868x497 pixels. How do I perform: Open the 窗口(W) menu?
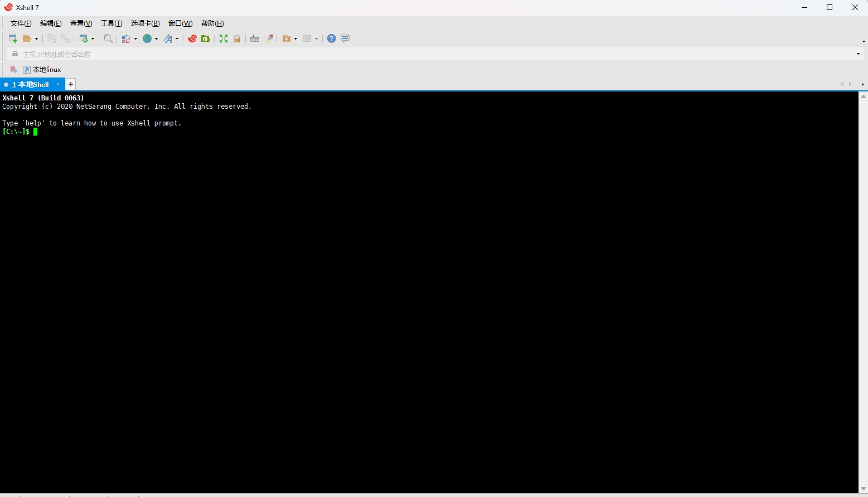pyautogui.click(x=180, y=23)
